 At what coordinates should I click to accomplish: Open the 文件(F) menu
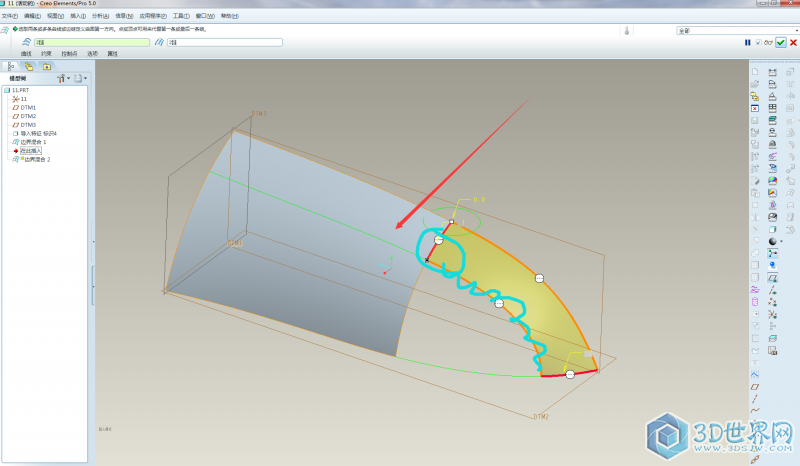[x=10, y=16]
